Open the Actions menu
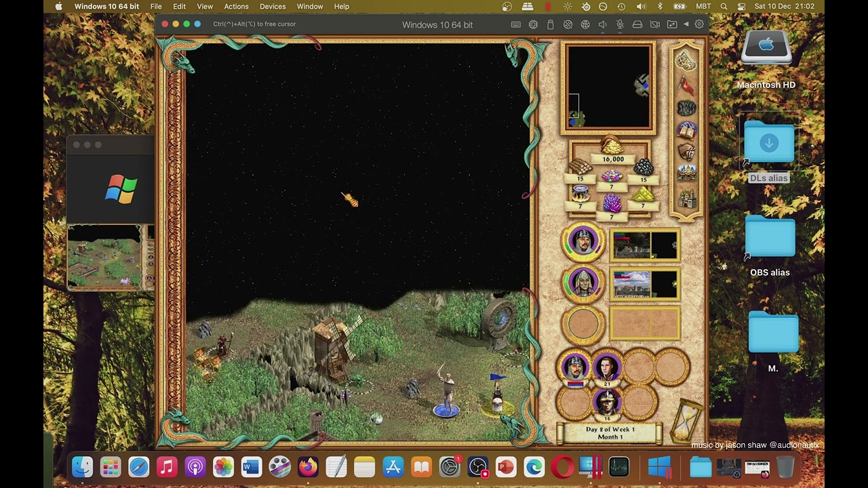The width and height of the screenshot is (868, 488). coord(236,7)
